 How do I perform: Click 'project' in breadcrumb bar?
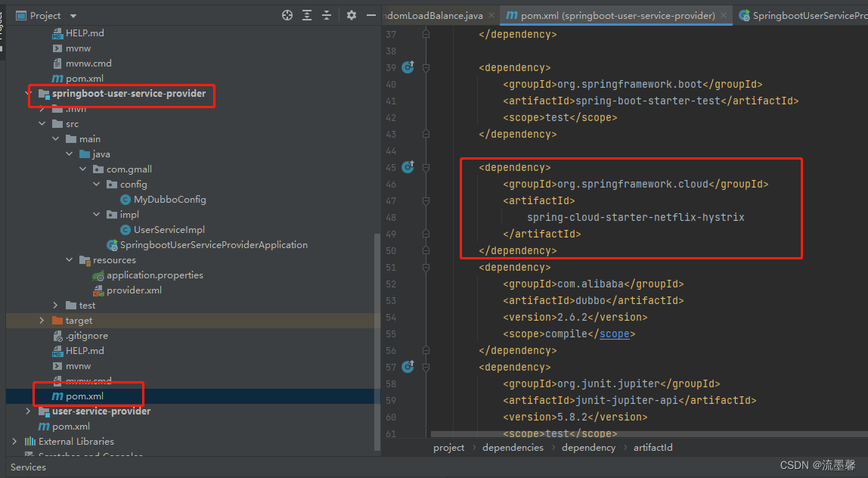449,448
